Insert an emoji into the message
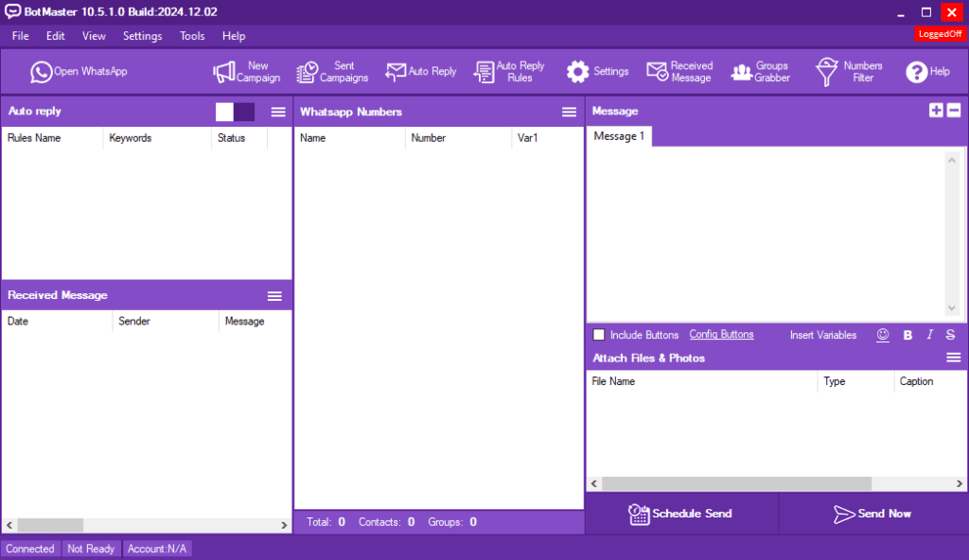The width and height of the screenshot is (969, 560). (x=883, y=335)
